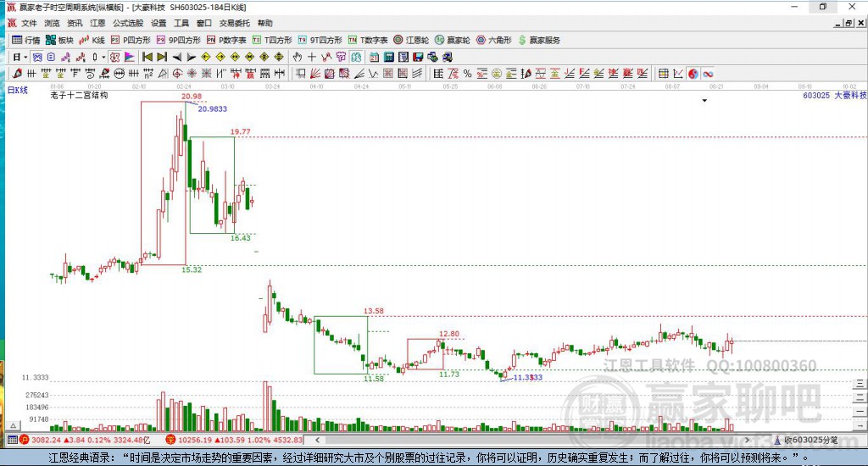The height and width of the screenshot is (466, 868).
Task: Open the 赢家轮 tool
Action: [453, 40]
